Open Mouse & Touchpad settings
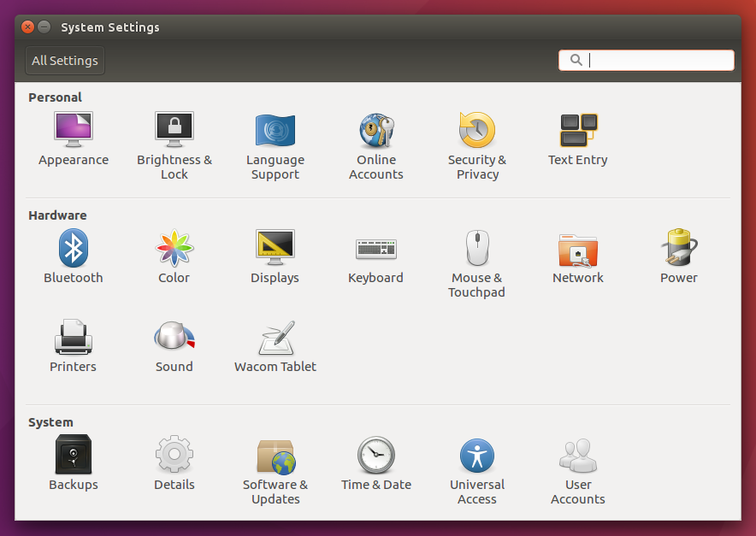 tap(477, 249)
